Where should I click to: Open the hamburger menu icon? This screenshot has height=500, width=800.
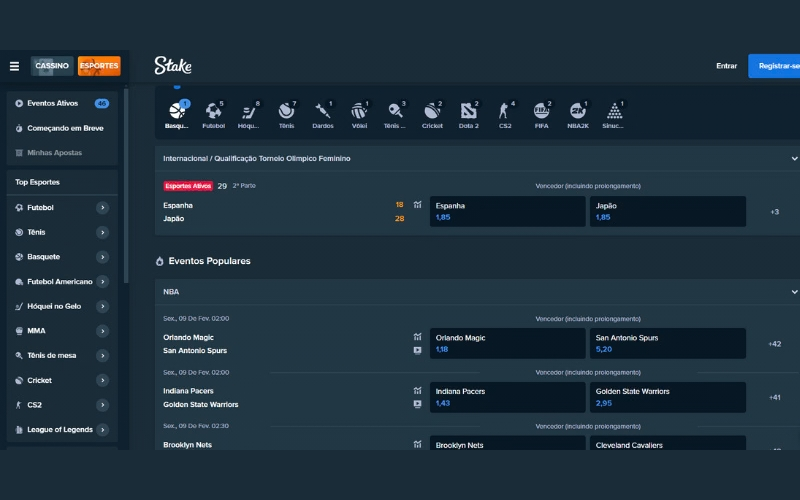point(14,66)
